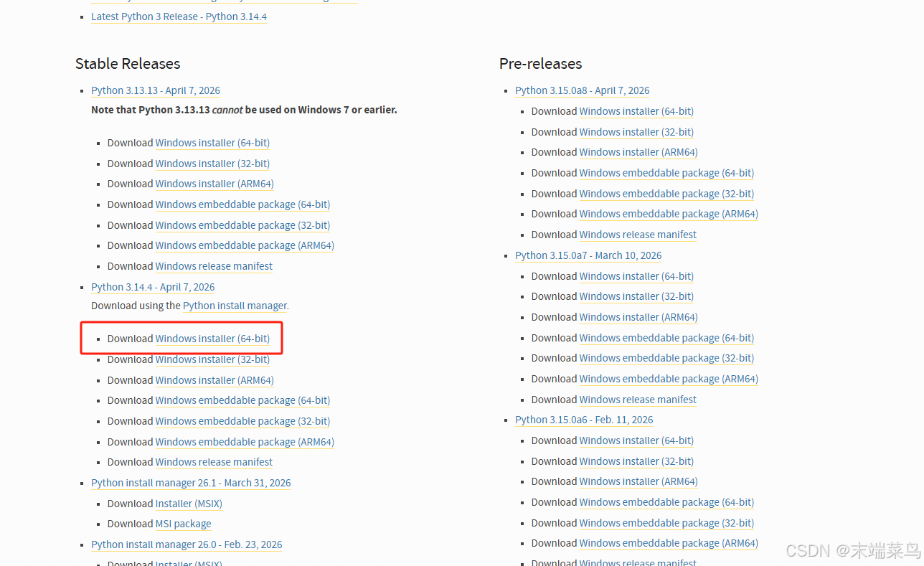Screen dimensions: 924x566
Task: Download Python 3.15.0a6 Windows installer (ARM64)
Action: [x=638, y=481]
